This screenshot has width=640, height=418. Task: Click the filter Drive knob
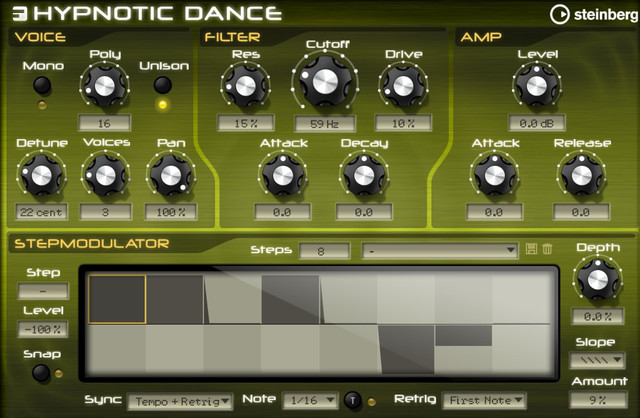tap(403, 86)
